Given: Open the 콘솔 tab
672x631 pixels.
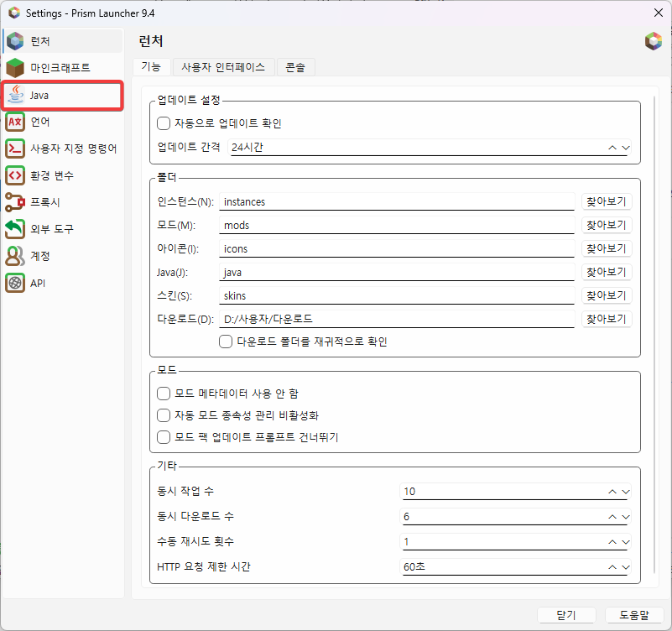Looking at the screenshot, I should [x=295, y=67].
